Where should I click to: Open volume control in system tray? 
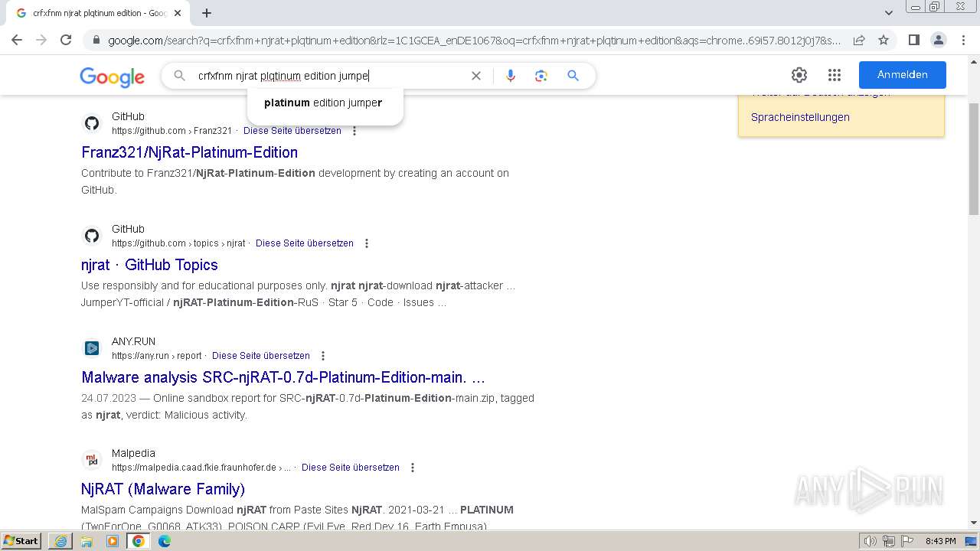tap(871, 541)
